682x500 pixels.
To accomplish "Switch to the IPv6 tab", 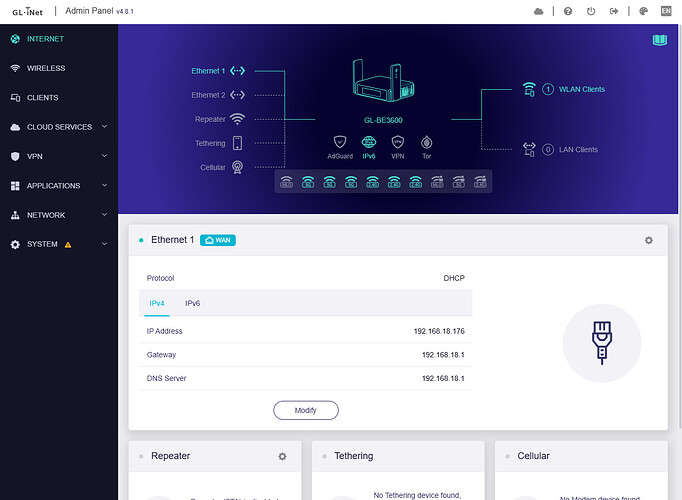I will (193, 303).
